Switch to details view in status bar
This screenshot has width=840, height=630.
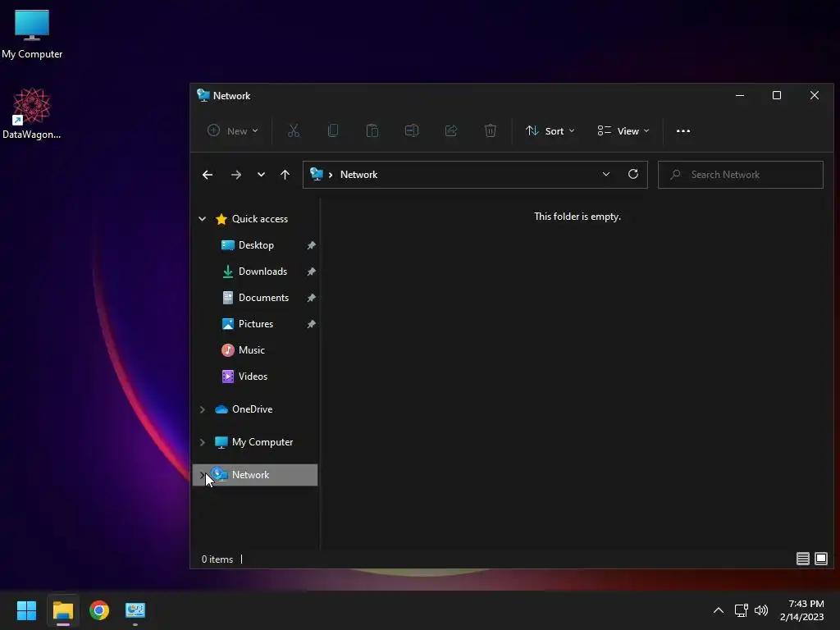click(x=802, y=559)
